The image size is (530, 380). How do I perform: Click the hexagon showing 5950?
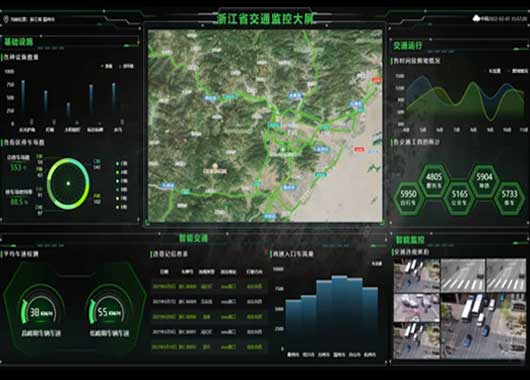(x=408, y=198)
